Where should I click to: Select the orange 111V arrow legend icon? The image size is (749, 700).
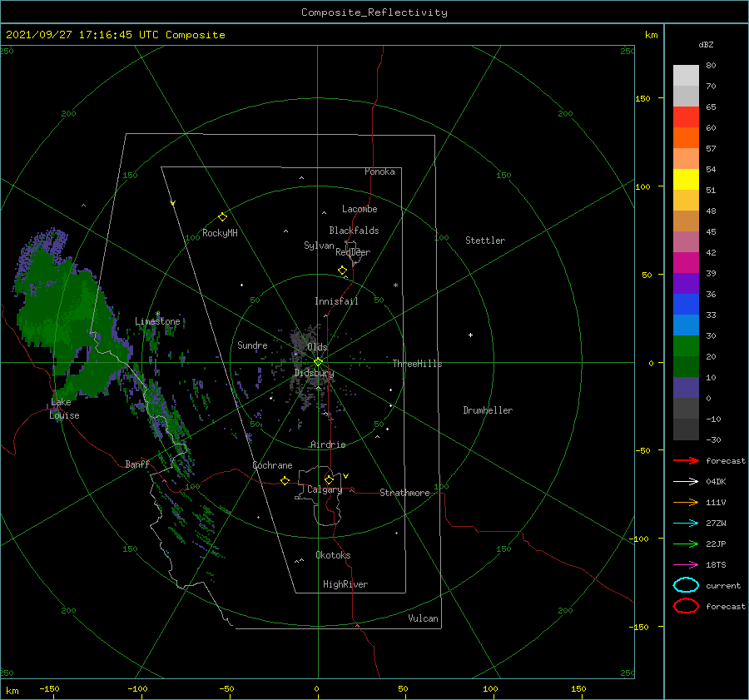pyautogui.click(x=686, y=502)
